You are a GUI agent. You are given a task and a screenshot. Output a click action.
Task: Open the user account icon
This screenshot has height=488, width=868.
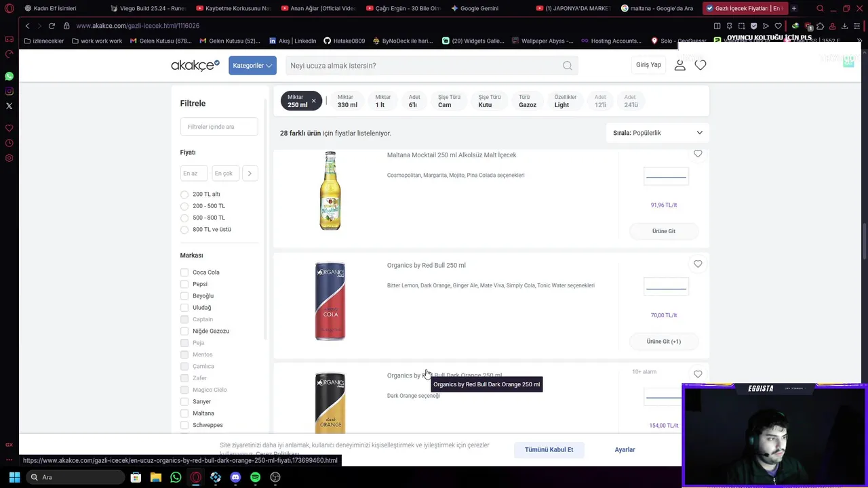680,65
